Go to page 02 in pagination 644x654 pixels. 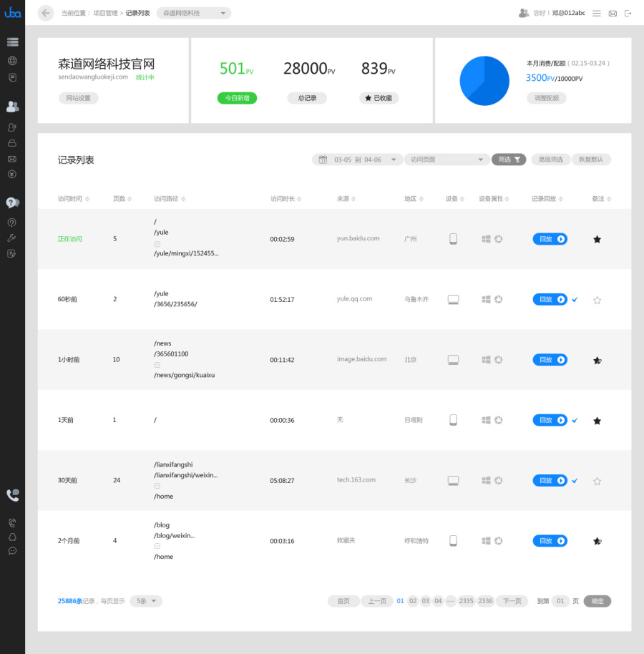413,601
